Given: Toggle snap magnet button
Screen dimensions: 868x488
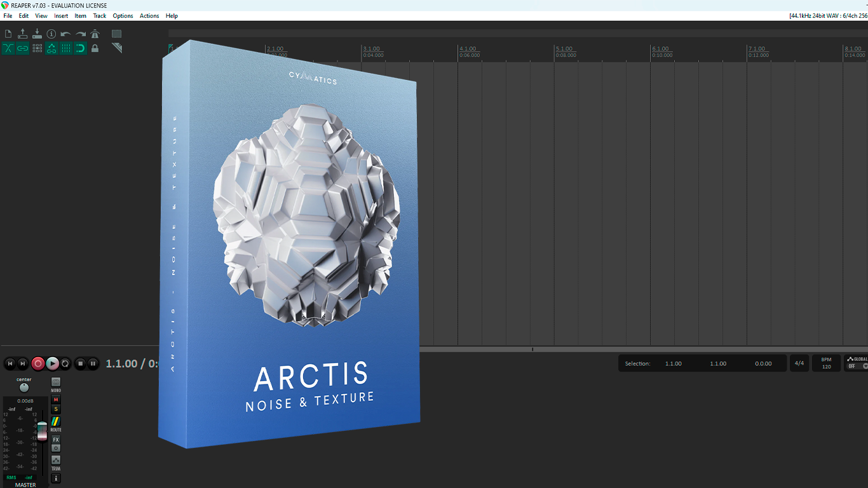Looking at the screenshot, I should point(81,48).
